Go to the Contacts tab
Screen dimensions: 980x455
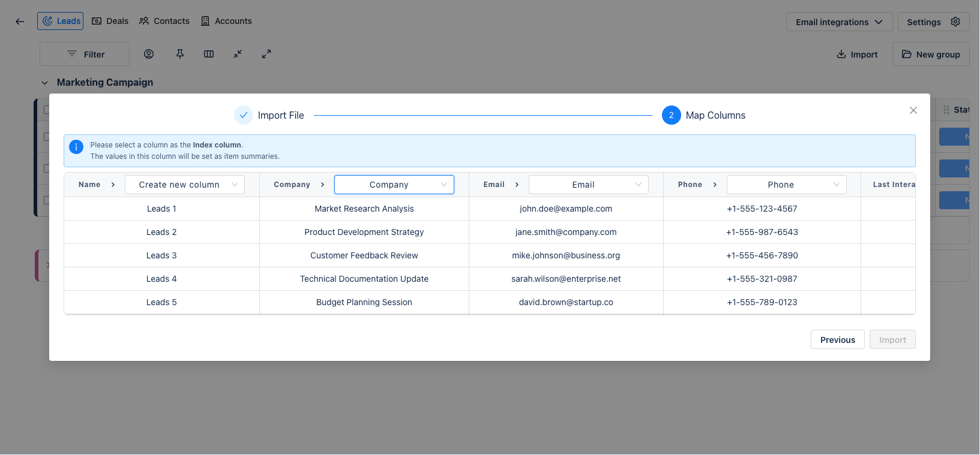click(x=164, y=21)
